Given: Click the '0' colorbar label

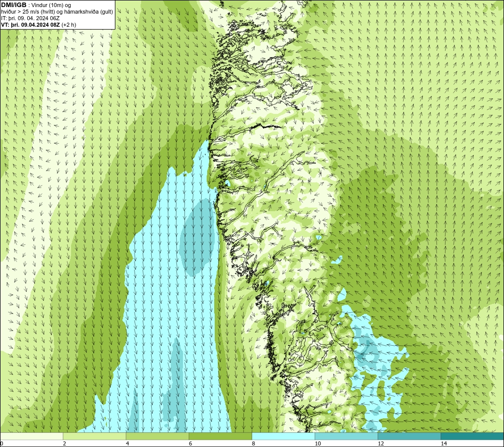Looking at the screenshot, I should [2, 443].
